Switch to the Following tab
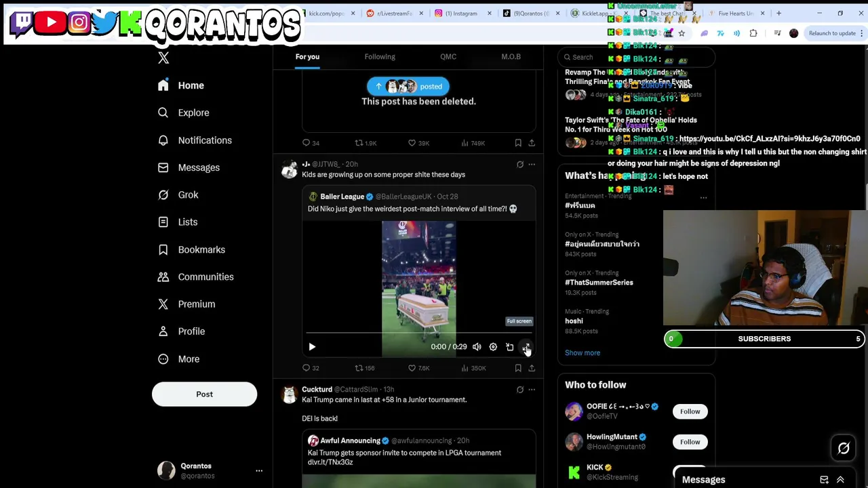This screenshot has width=868, height=488. (380, 56)
